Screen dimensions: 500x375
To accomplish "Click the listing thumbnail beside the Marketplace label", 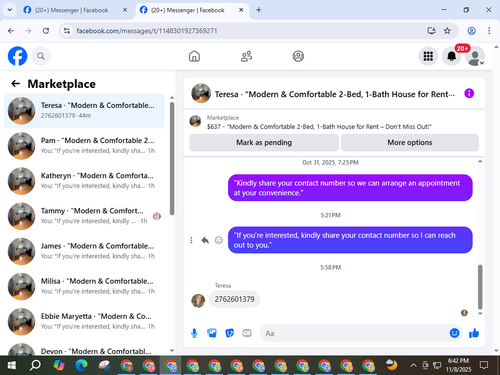I will pos(195,121).
